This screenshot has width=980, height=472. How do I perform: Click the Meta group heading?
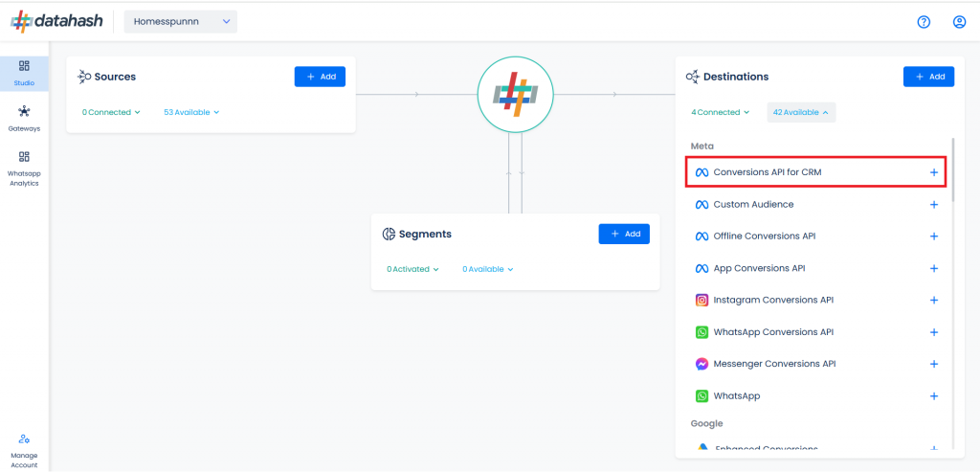click(x=702, y=146)
